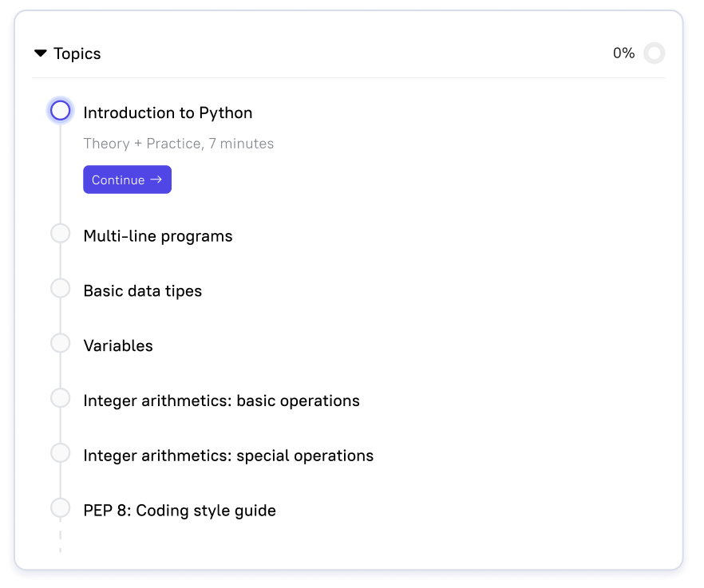Open Integer arithmetics: basic operations

click(221, 401)
